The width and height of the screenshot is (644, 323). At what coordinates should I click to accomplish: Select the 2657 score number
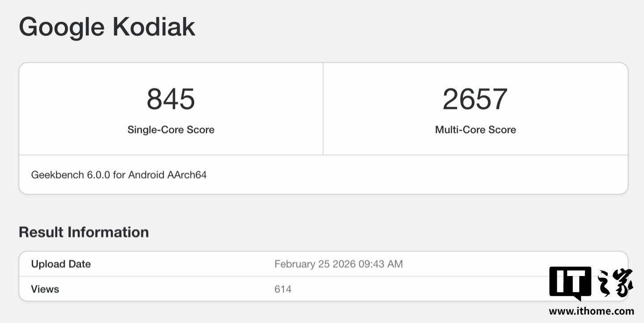475,99
